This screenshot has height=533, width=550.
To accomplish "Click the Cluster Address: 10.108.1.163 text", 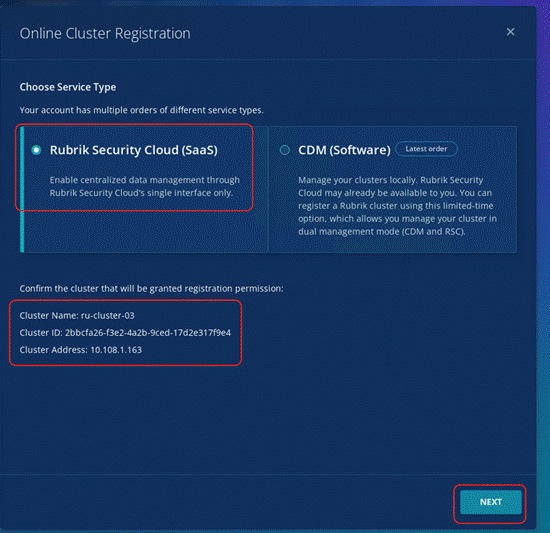I will 81,350.
